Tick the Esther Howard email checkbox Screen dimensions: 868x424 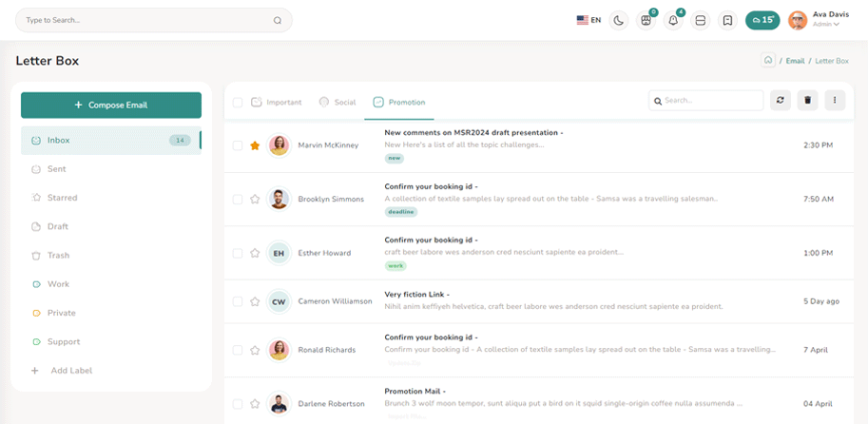(238, 254)
